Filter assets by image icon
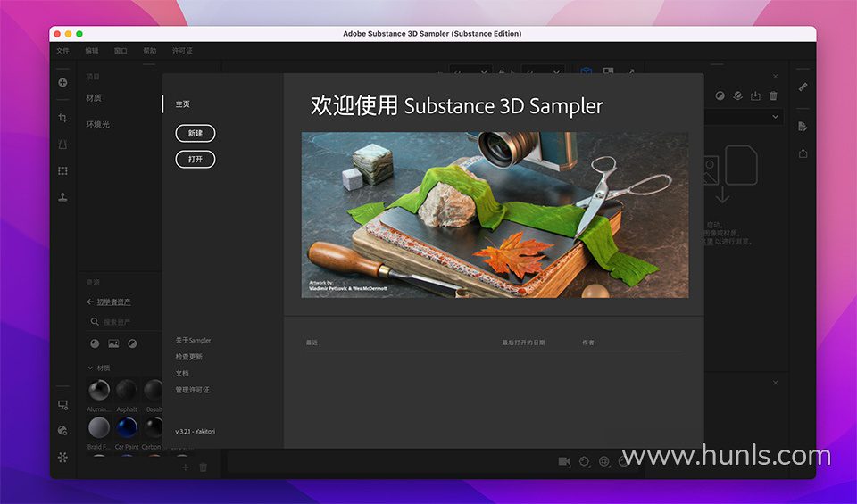 pos(113,343)
